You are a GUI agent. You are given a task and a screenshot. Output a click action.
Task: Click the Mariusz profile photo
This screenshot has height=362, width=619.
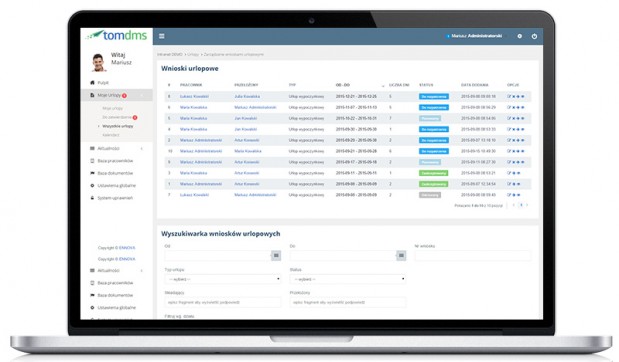click(98, 62)
